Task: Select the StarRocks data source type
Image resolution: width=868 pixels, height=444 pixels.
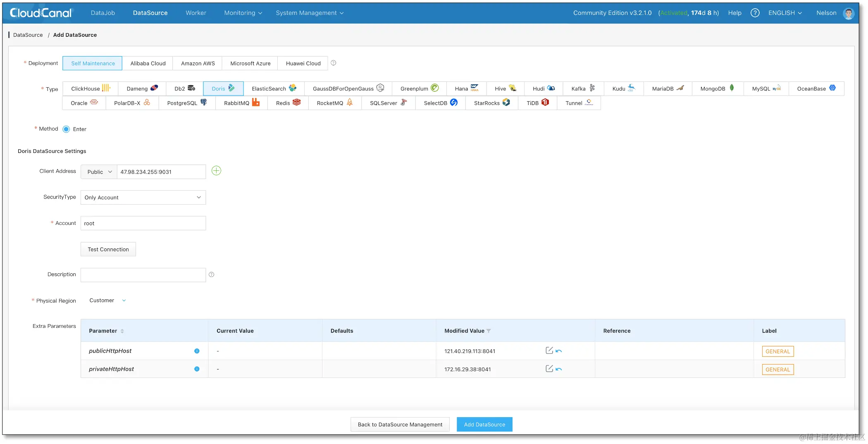Action: click(492, 103)
